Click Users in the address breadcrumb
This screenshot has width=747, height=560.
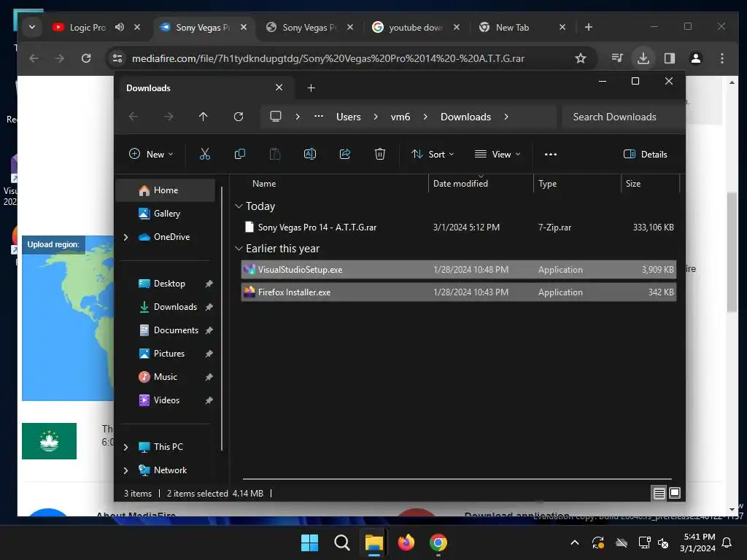pos(348,117)
